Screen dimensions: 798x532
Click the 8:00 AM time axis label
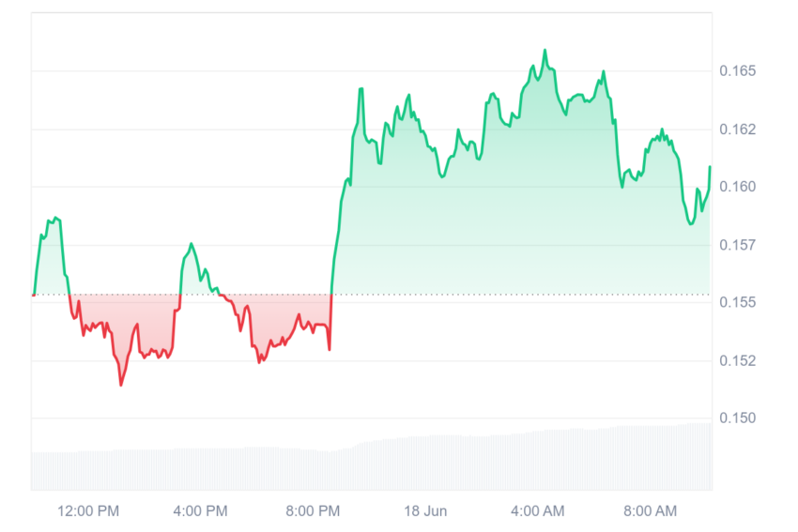(650, 510)
